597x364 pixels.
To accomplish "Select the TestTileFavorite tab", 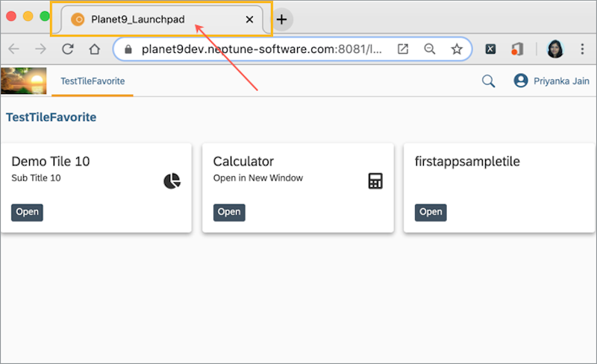I will (x=93, y=81).
